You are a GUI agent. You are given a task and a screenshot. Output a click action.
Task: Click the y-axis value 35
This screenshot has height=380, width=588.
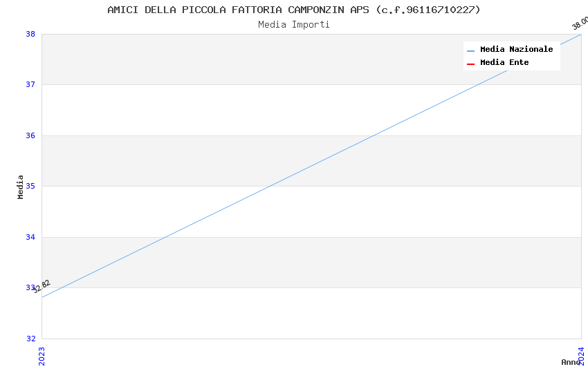click(x=30, y=186)
